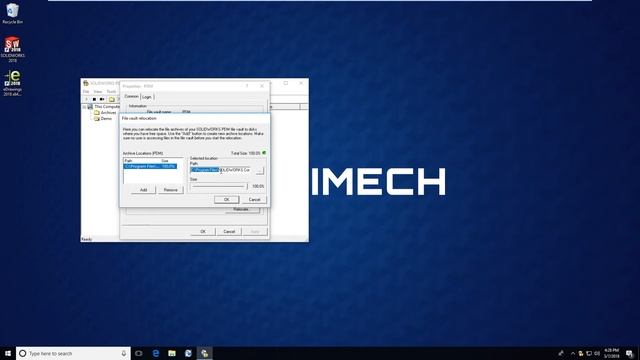Open the SOLIDWORKS 2018 desktop shortcut
640x360 pixels.
[12, 49]
